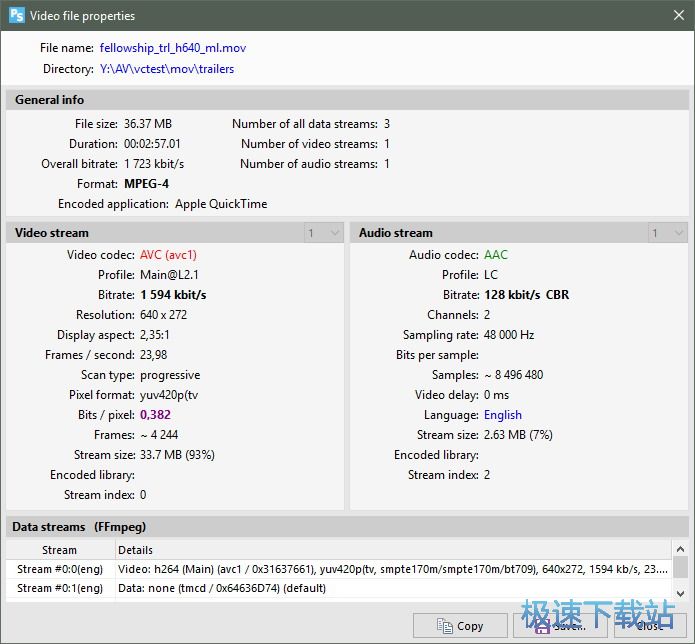Click the format value MPEG-4
Image resolution: width=695 pixels, height=644 pixels.
[x=146, y=184]
